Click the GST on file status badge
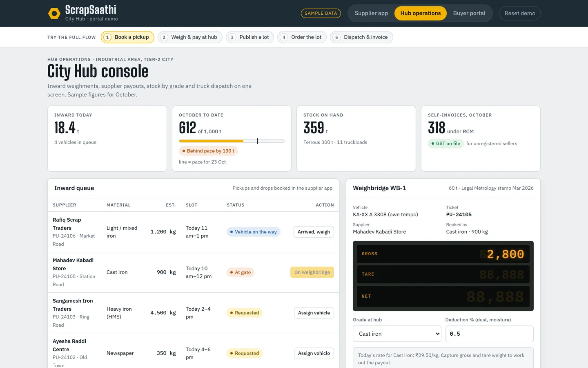 [445, 144]
